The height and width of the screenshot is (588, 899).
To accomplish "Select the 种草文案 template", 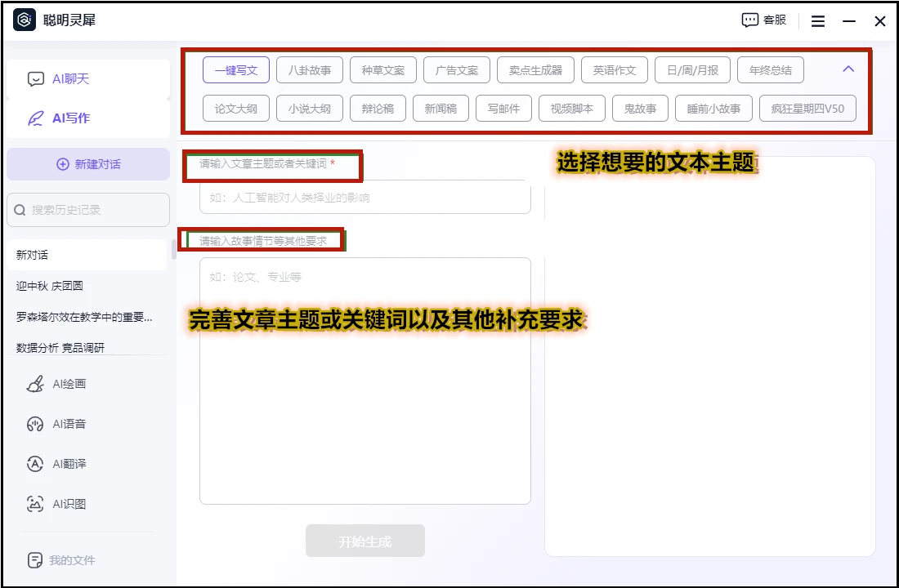I will tap(383, 70).
